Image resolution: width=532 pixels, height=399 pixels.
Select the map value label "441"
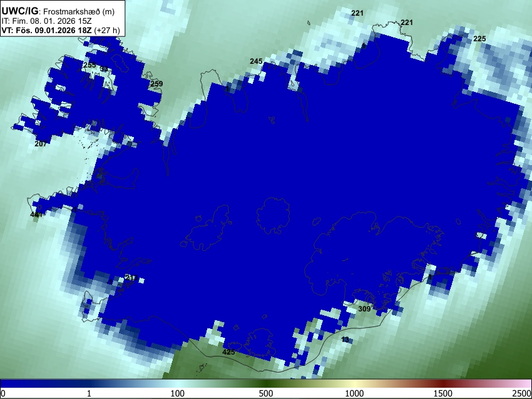(36, 215)
